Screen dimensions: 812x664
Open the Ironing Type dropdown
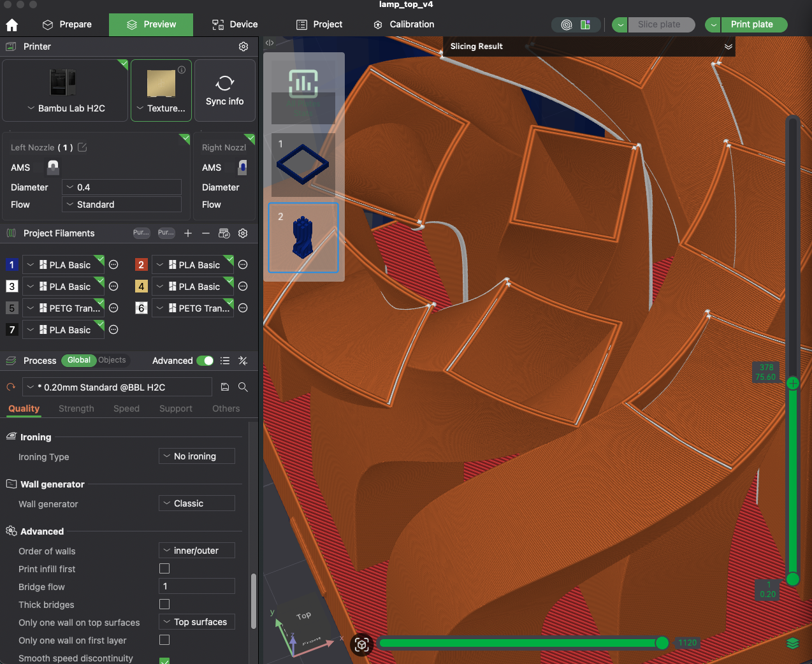[x=196, y=456]
